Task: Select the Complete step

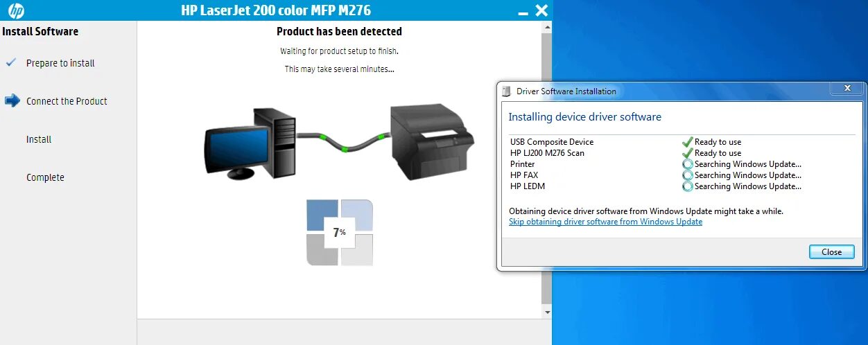Action: click(45, 177)
